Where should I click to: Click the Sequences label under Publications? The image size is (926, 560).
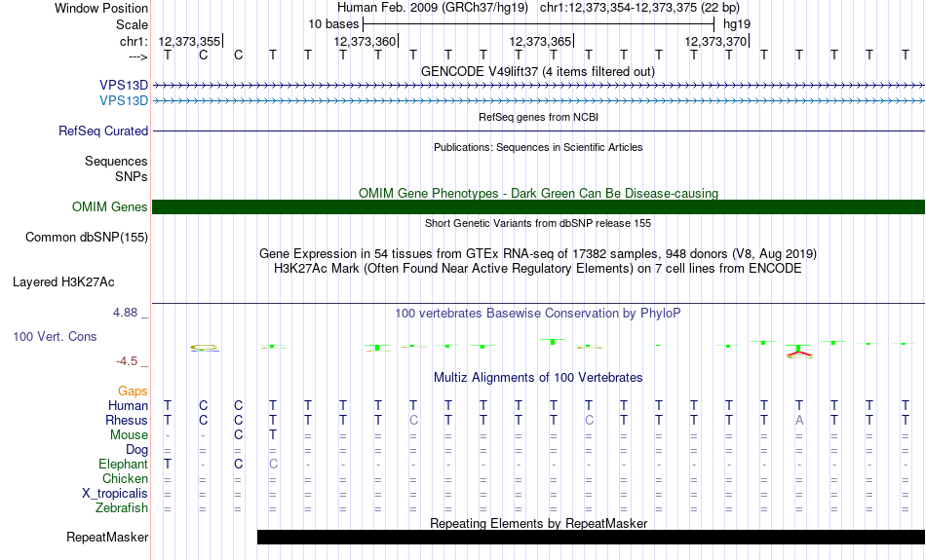tap(116, 161)
